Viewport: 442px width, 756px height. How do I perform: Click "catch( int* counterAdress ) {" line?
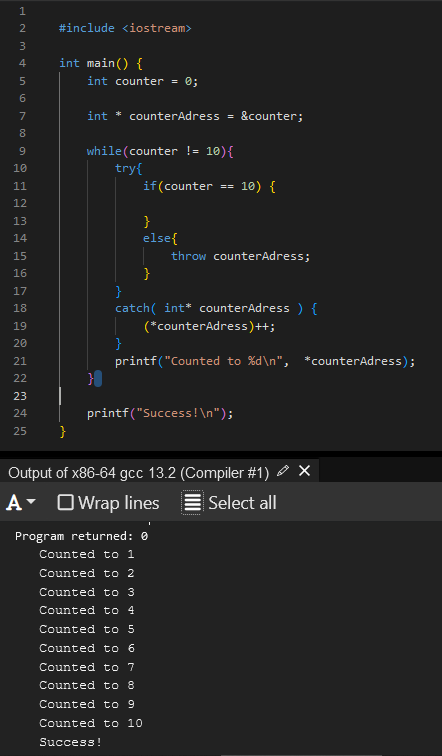point(216,308)
